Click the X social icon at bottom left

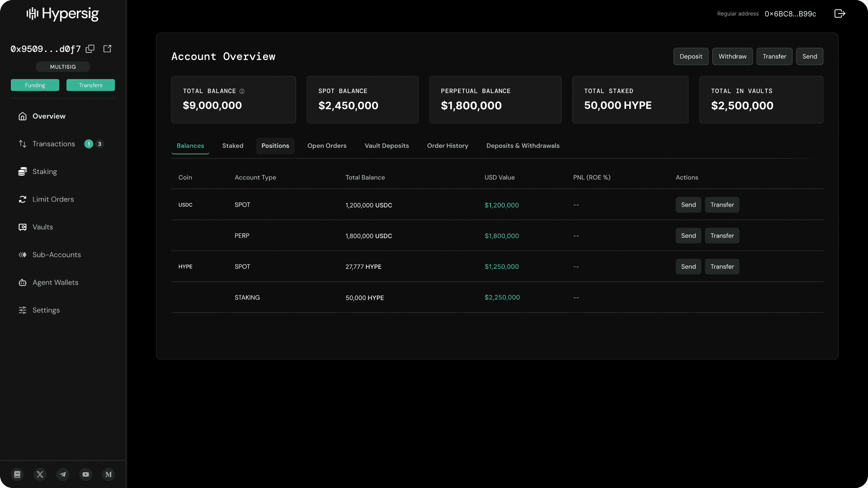coord(40,474)
